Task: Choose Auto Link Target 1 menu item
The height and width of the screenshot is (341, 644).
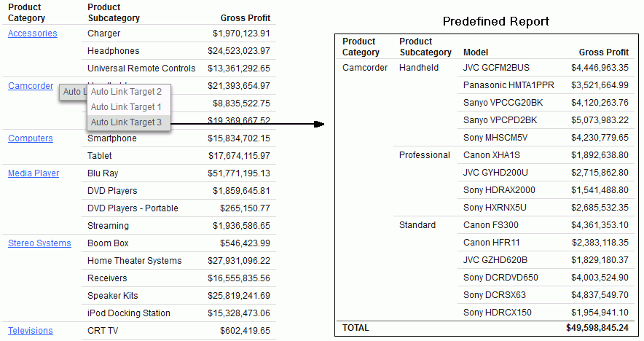Action: pos(126,107)
